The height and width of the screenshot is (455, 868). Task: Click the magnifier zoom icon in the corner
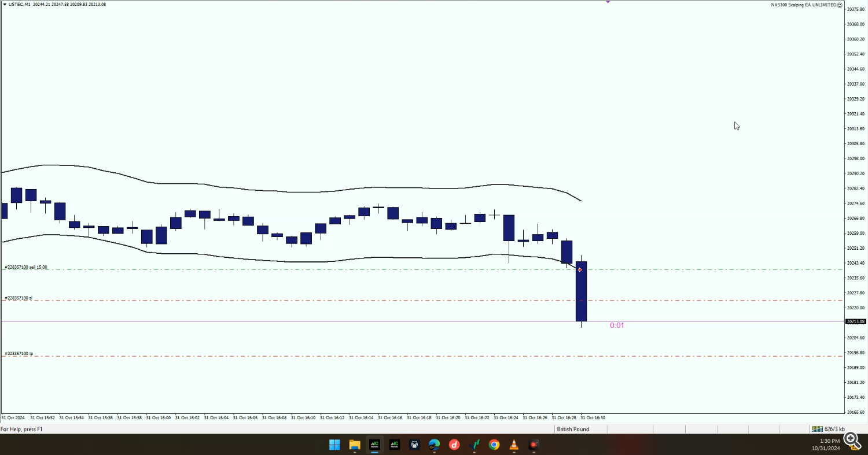click(852, 441)
